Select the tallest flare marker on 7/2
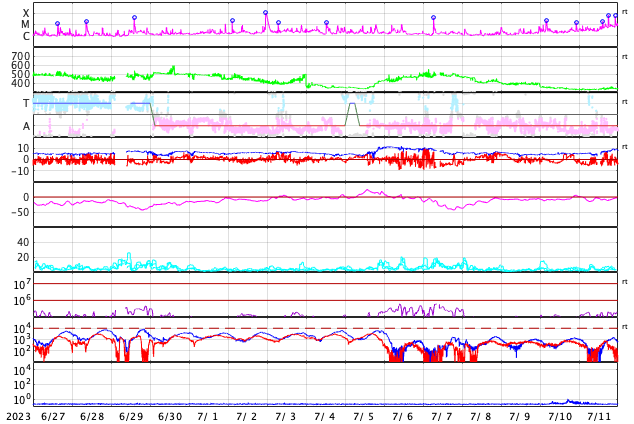Viewport: 634px width, 424px height. [x=265, y=13]
